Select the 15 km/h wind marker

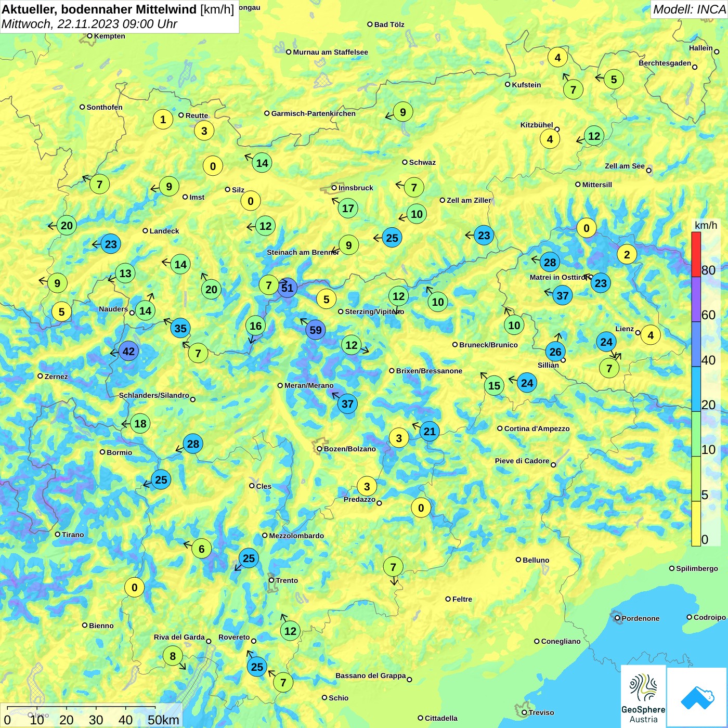(494, 385)
